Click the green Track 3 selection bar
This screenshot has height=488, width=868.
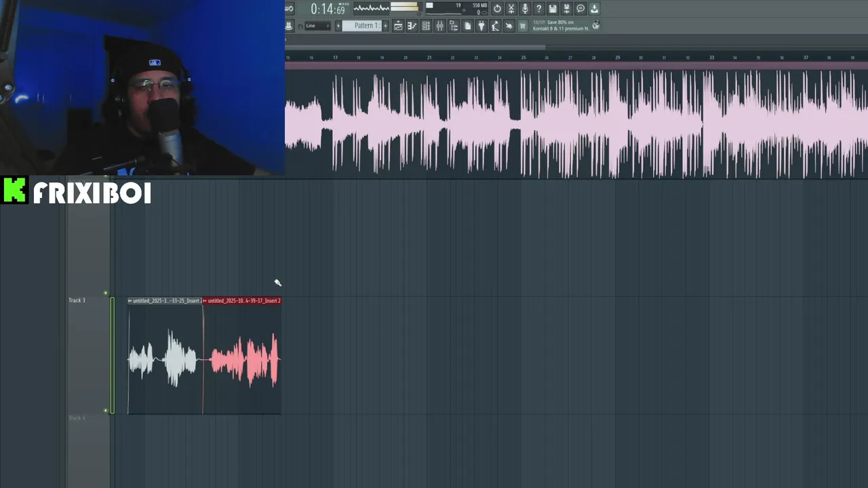113,355
